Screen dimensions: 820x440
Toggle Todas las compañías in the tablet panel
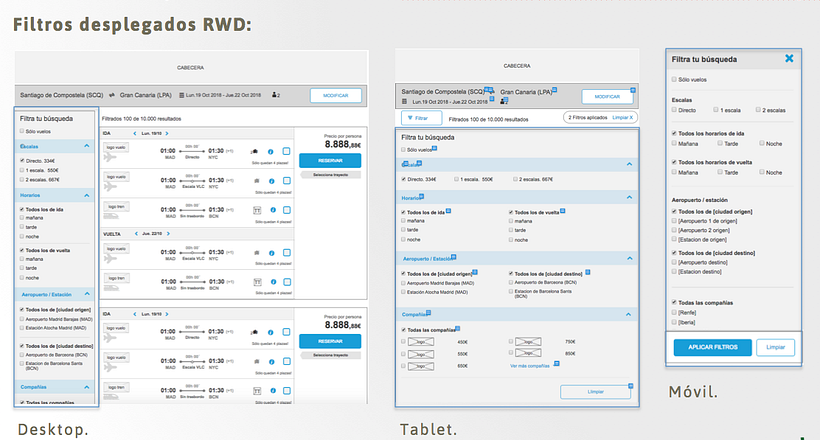(x=403, y=330)
